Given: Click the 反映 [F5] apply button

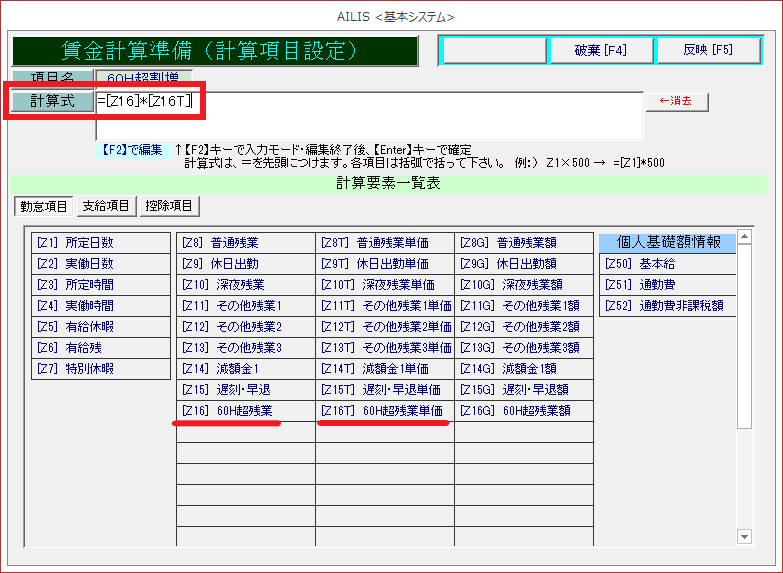Looking at the screenshot, I should pyautogui.click(x=708, y=50).
